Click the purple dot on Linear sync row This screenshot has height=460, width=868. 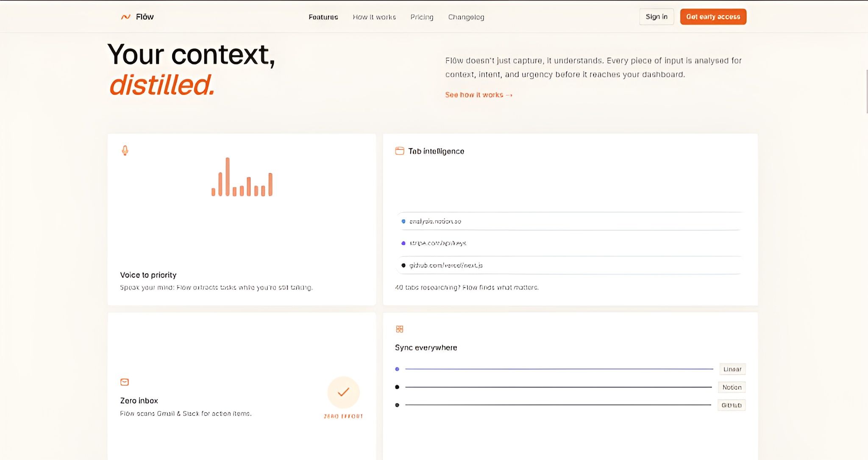[397, 369]
